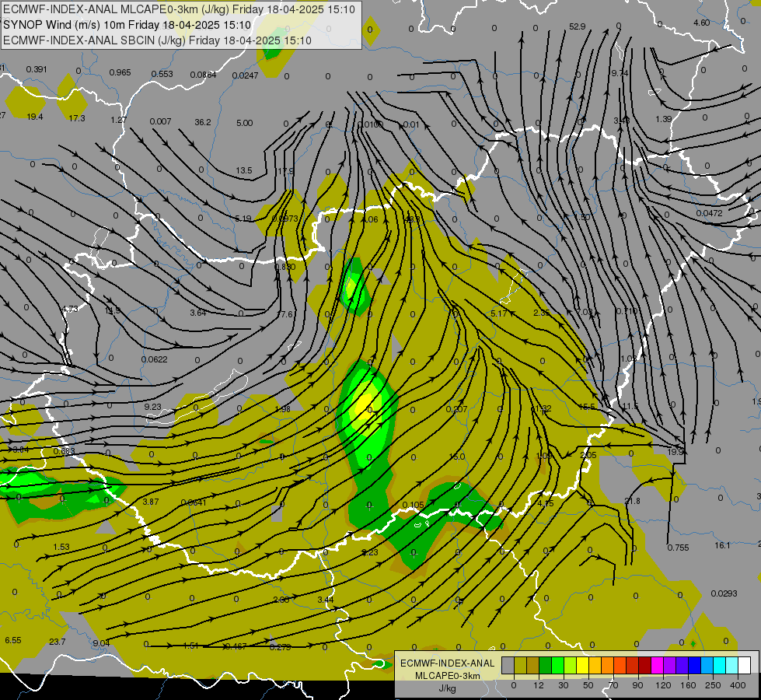This screenshot has height=700, width=761.
Task: Click legend title 'ECMWF-INDEX-ANAL' by color bar
Action: click(447, 663)
